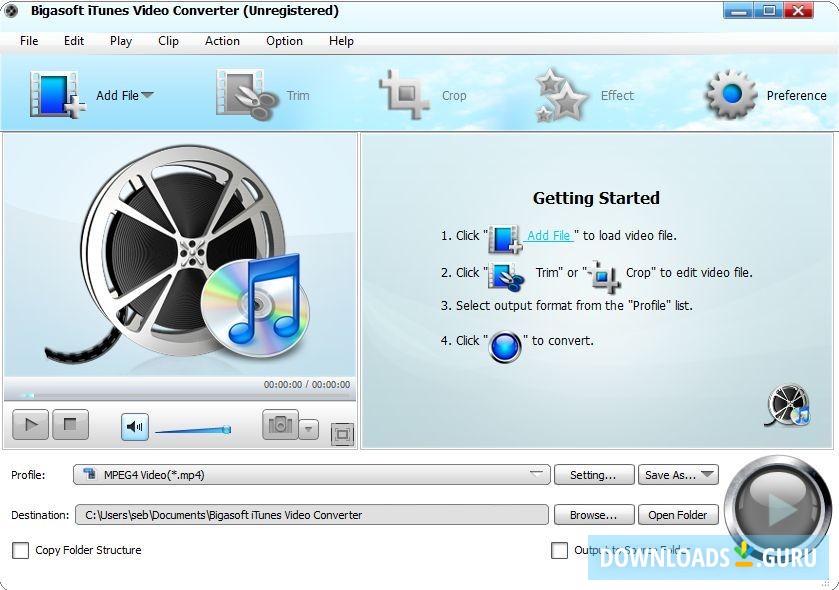Open the Save As... dropdown button
Image resolution: width=839 pixels, height=590 pixels.
click(678, 474)
